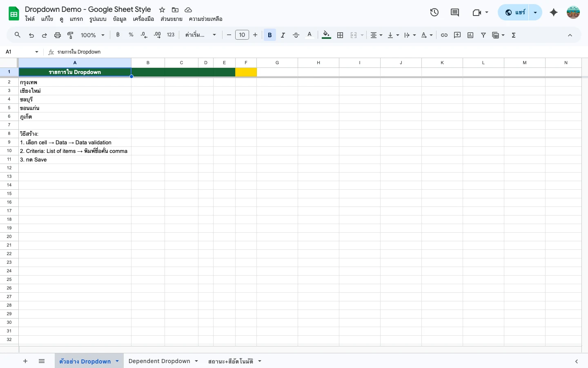Add a new sheet with the plus button

pos(25,361)
